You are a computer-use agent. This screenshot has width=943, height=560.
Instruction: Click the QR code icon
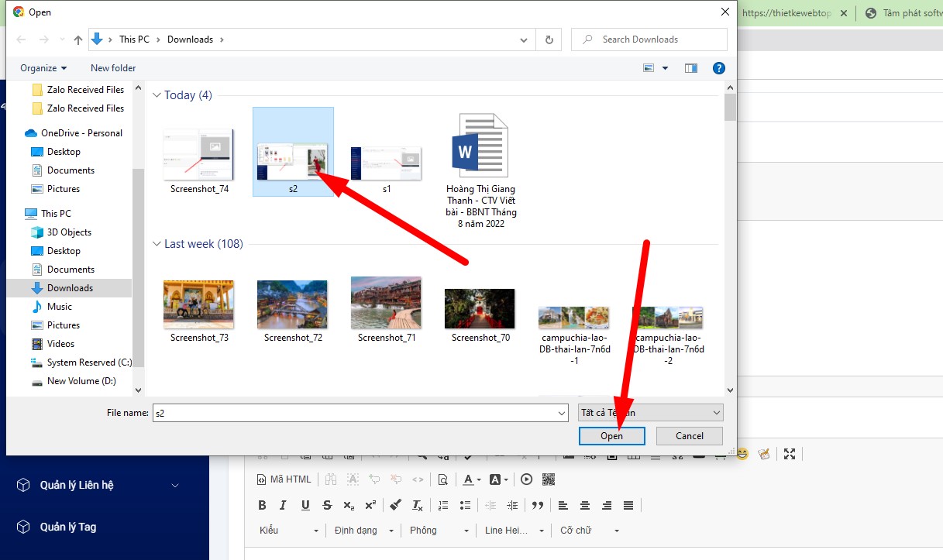[549, 479]
